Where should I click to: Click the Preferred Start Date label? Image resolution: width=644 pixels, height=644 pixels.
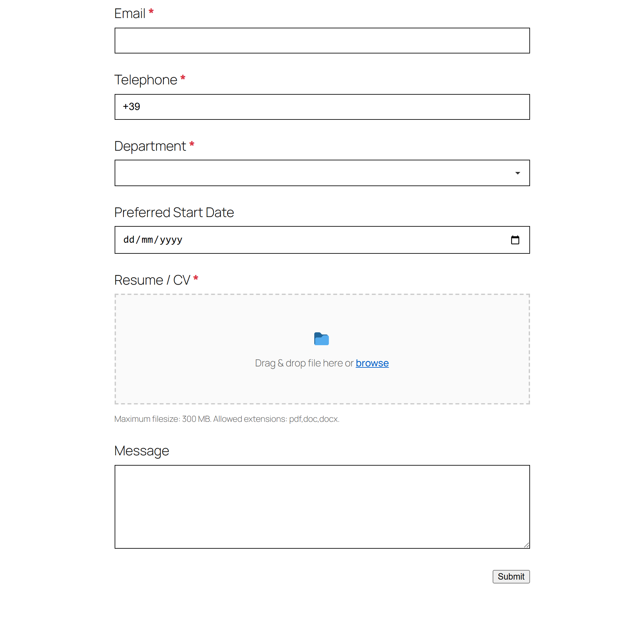[174, 213]
